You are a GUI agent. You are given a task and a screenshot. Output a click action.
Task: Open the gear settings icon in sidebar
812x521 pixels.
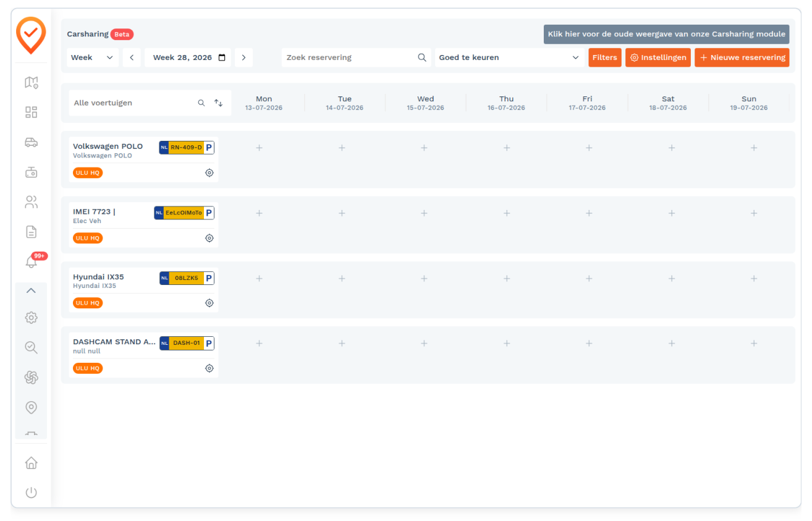31,318
